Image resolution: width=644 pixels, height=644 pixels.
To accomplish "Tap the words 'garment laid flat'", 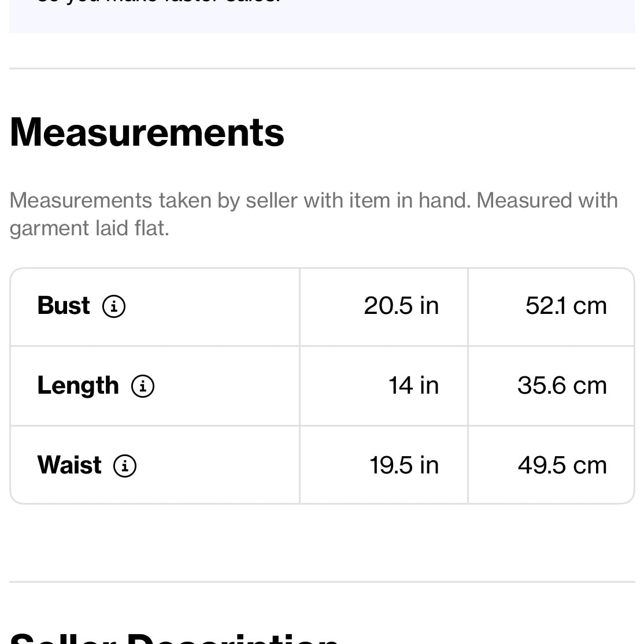I will 89,228.
